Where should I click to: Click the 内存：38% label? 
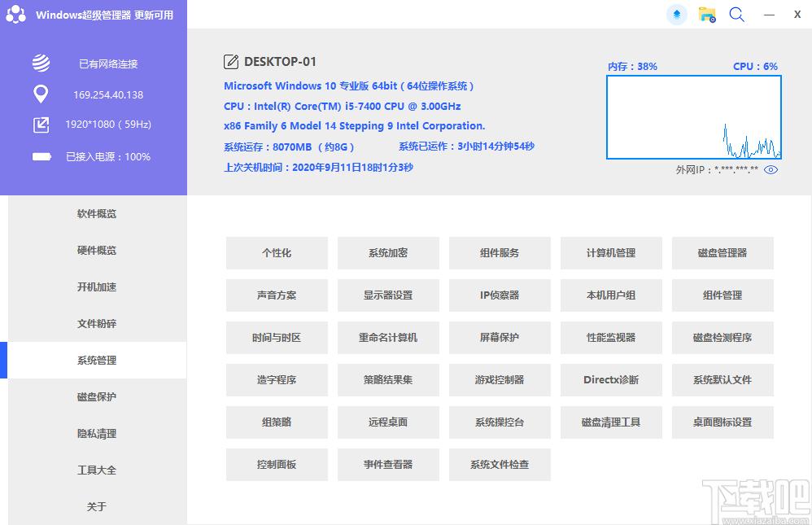(x=632, y=67)
